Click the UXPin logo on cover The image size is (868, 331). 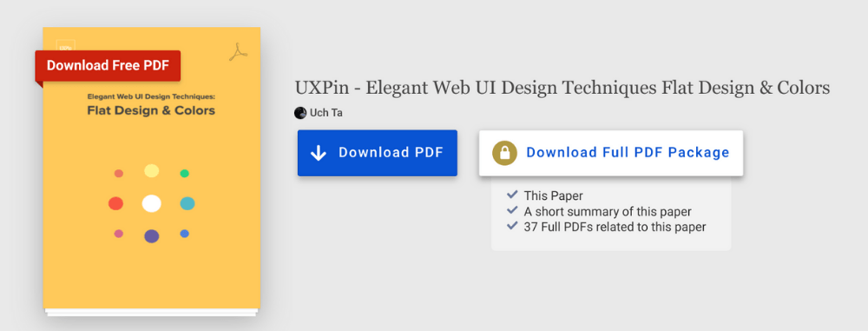65,45
